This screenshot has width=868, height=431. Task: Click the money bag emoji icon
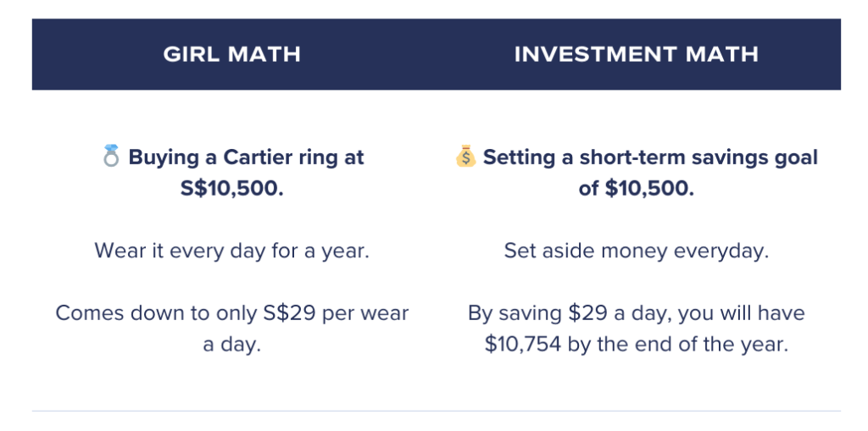[x=465, y=156]
